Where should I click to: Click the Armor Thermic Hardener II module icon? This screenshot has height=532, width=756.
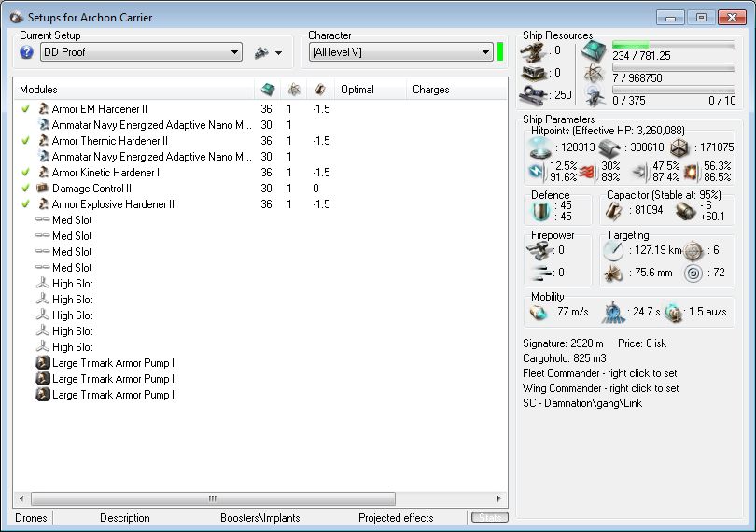(x=43, y=141)
